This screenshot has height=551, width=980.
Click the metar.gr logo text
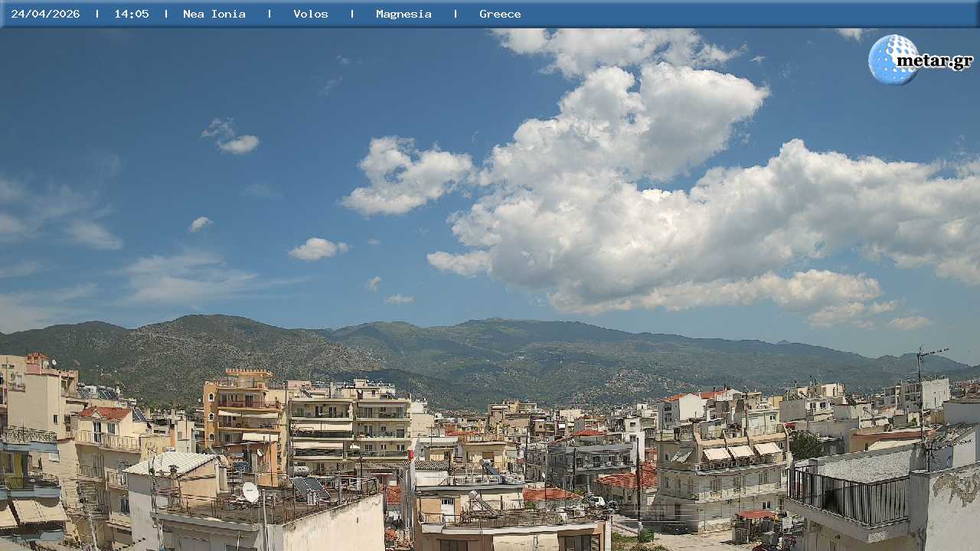934,61
